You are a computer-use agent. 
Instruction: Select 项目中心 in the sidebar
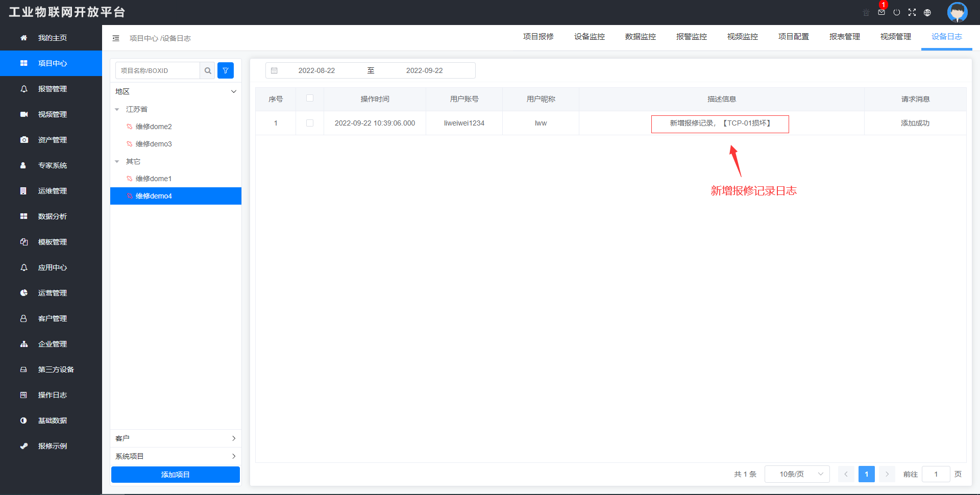point(51,63)
